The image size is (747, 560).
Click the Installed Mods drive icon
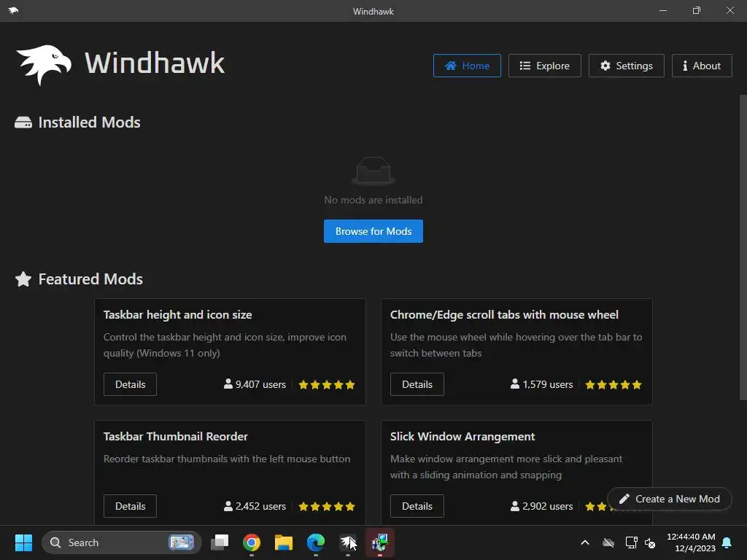[x=23, y=122]
